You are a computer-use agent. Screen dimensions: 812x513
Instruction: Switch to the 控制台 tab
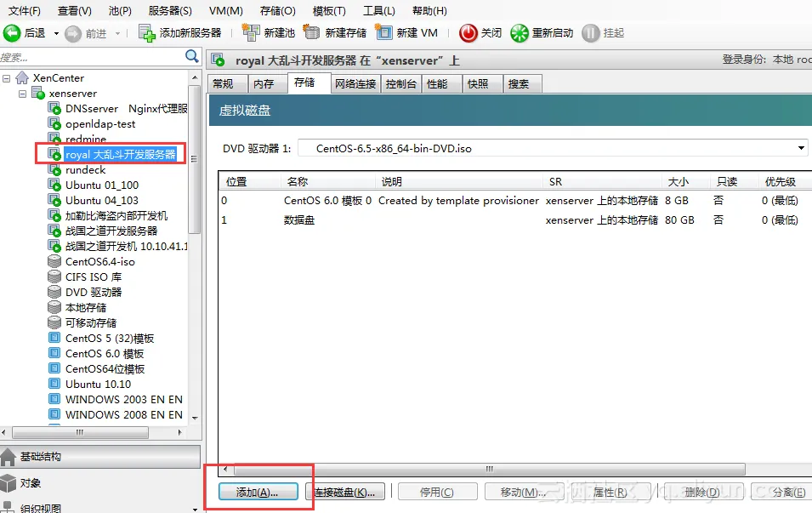pyautogui.click(x=401, y=83)
